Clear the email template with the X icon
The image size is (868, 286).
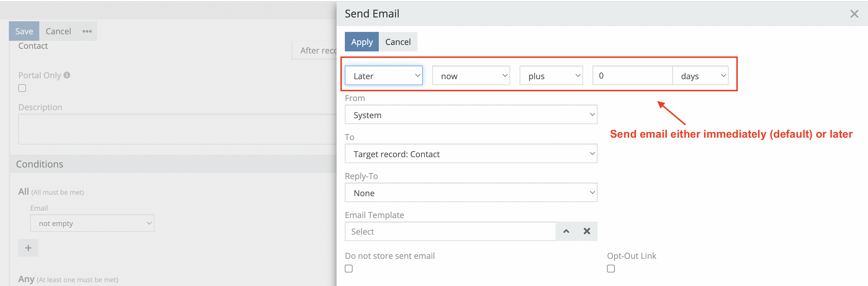[587, 231]
